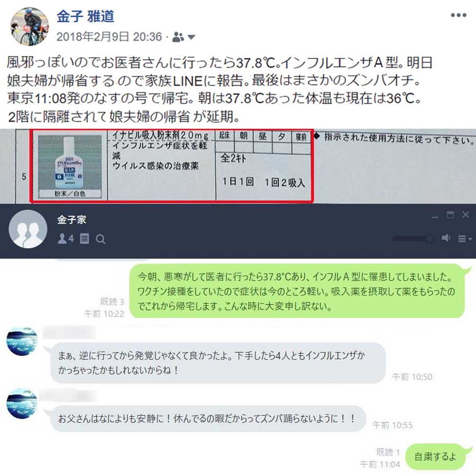Search the chat with magnifier icon
The image size is (476, 476).
[x=100, y=239]
